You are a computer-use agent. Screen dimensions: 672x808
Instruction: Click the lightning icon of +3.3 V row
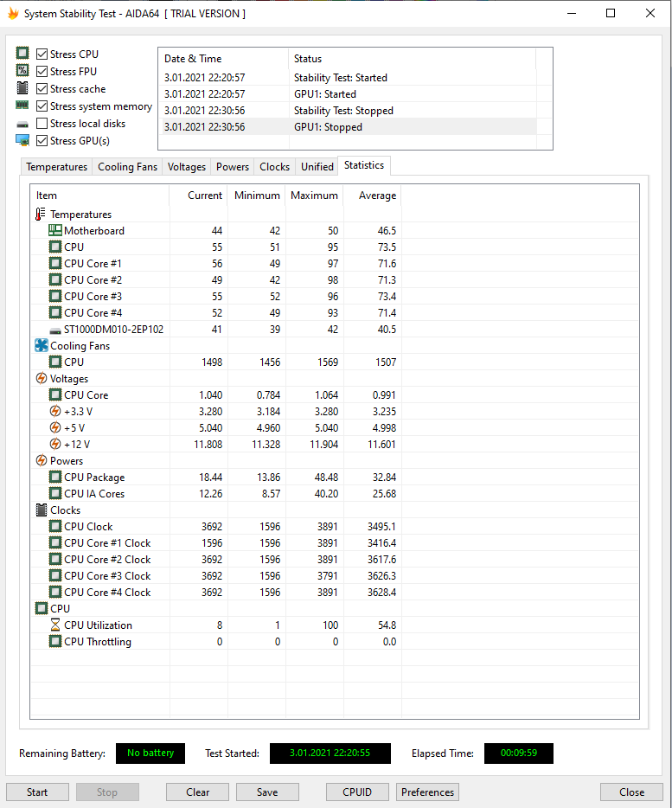55,411
